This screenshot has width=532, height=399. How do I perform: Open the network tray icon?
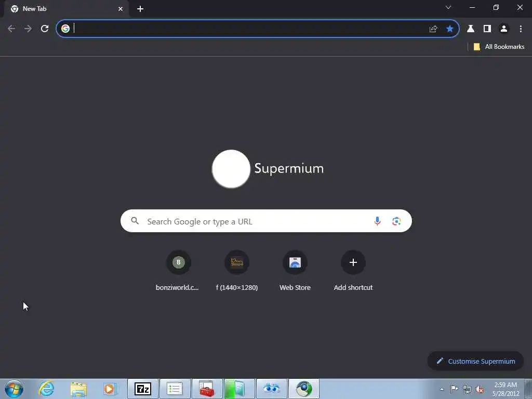click(467, 389)
